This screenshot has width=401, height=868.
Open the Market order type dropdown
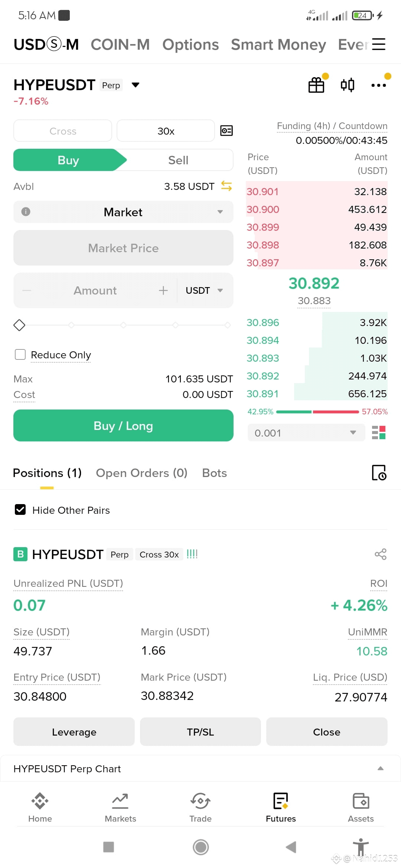pos(123,212)
